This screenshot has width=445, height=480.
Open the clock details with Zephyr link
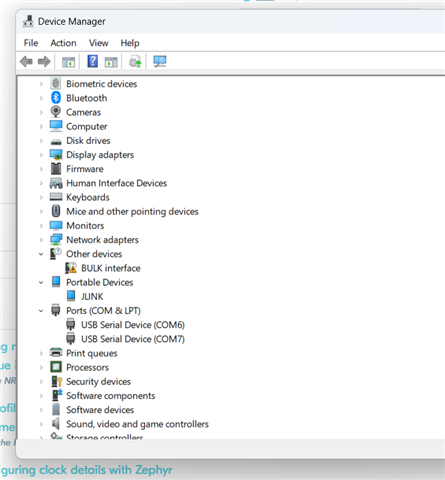(x=87, y=470)
